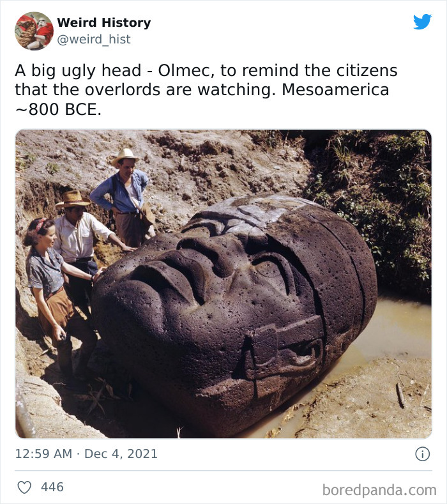Open the Olmec head photo

[223, 284]
